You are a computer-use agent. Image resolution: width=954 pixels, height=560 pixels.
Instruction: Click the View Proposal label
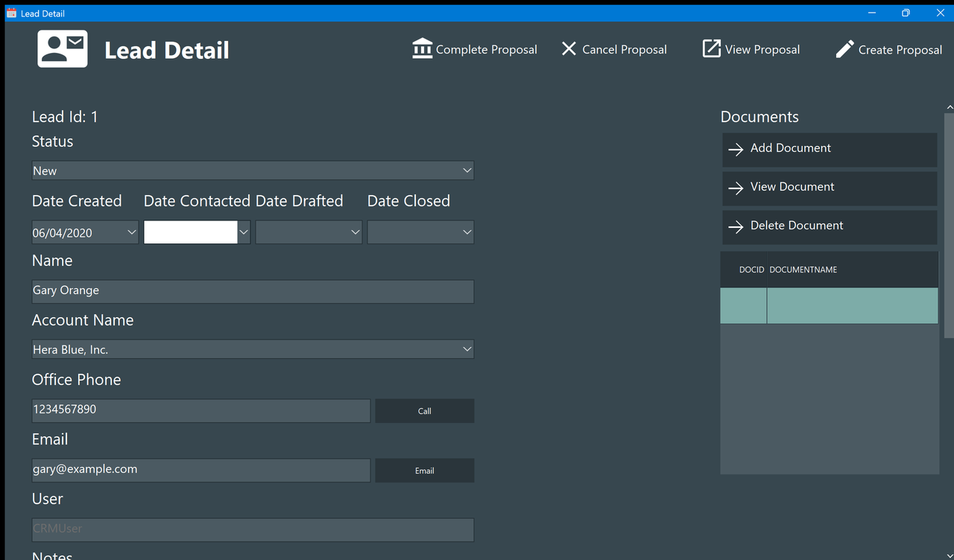coord(762,49)
